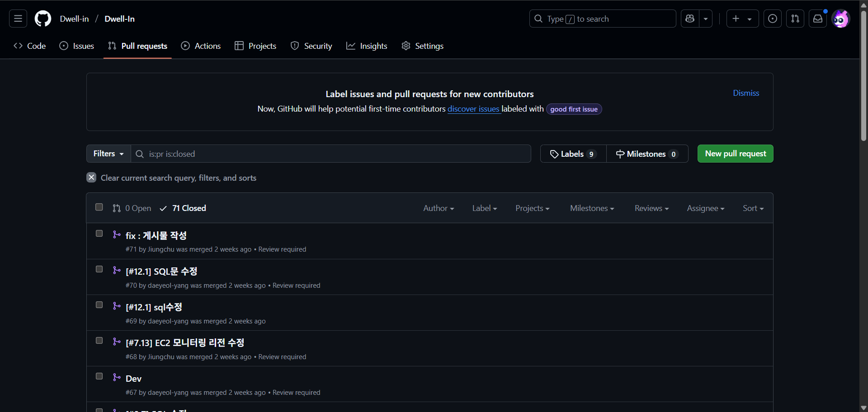Open repository Settings tab
The width and height of the screenshot is (868, 412).
click(x=422, y=46)
